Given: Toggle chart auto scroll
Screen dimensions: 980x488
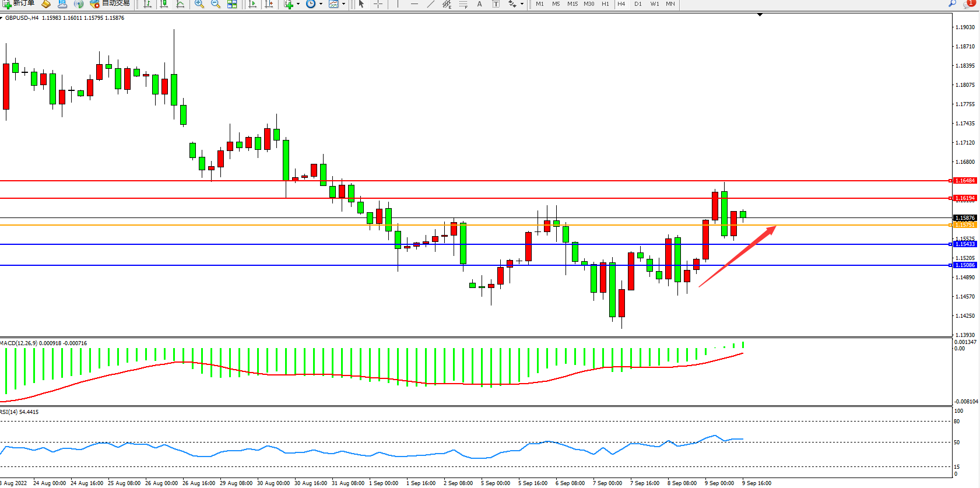Looking at the screenshot, I should (252, 4).
